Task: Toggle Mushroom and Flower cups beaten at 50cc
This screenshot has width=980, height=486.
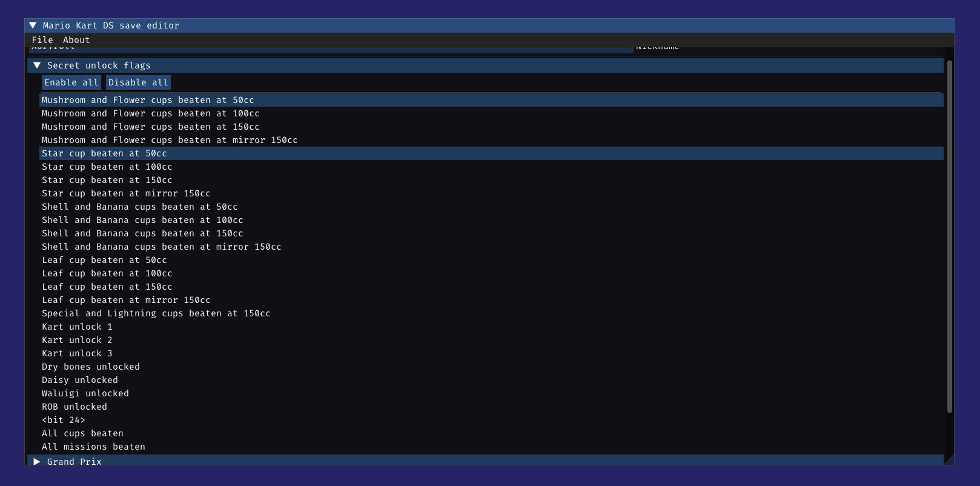Action: pyautogui.click(x=491, y=100)
